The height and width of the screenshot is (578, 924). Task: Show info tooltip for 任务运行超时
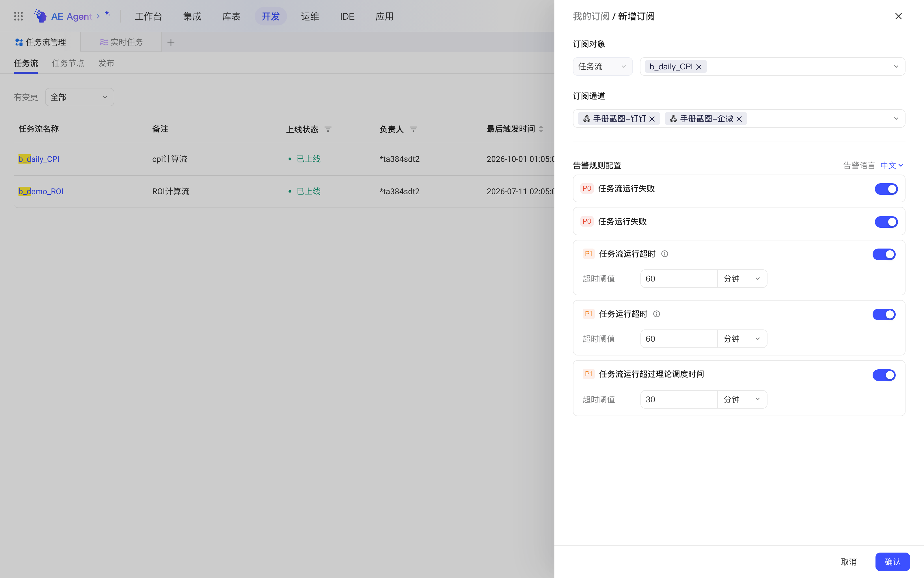point(657,314)
